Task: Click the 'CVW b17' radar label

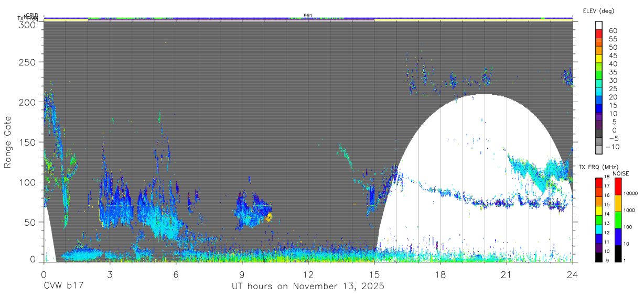Action: click(63, 287)
